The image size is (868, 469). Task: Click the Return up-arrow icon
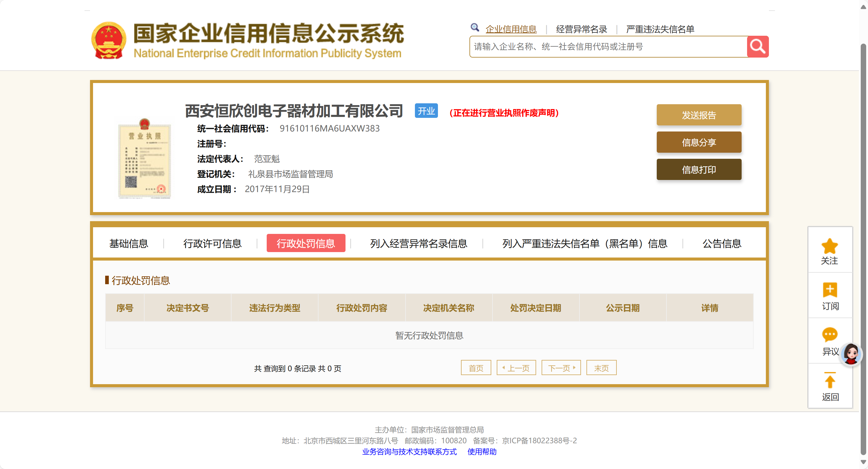pos(829,381)
